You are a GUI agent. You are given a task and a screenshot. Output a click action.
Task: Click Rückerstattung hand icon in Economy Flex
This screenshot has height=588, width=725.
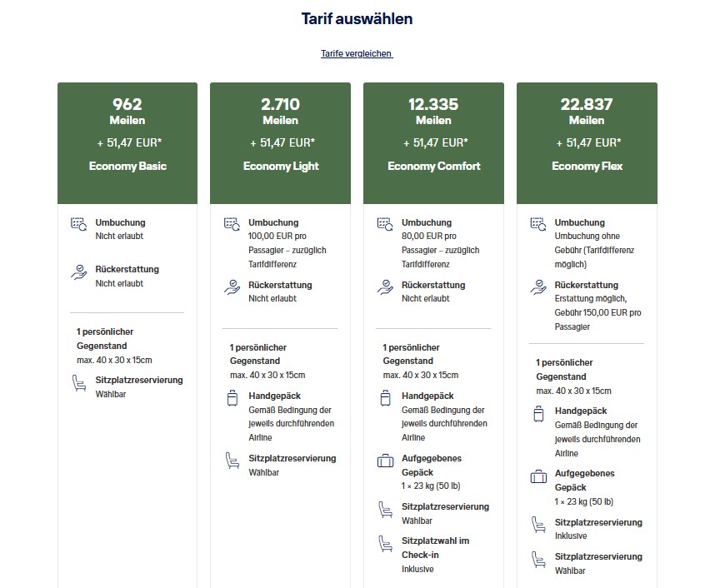click(538, 287)
